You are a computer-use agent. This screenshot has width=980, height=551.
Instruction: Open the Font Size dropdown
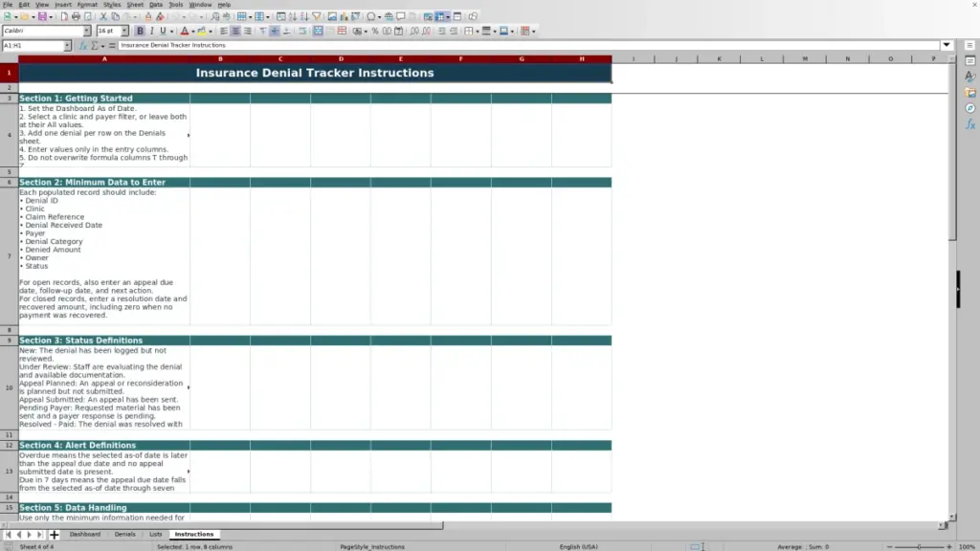coord(124,31)
